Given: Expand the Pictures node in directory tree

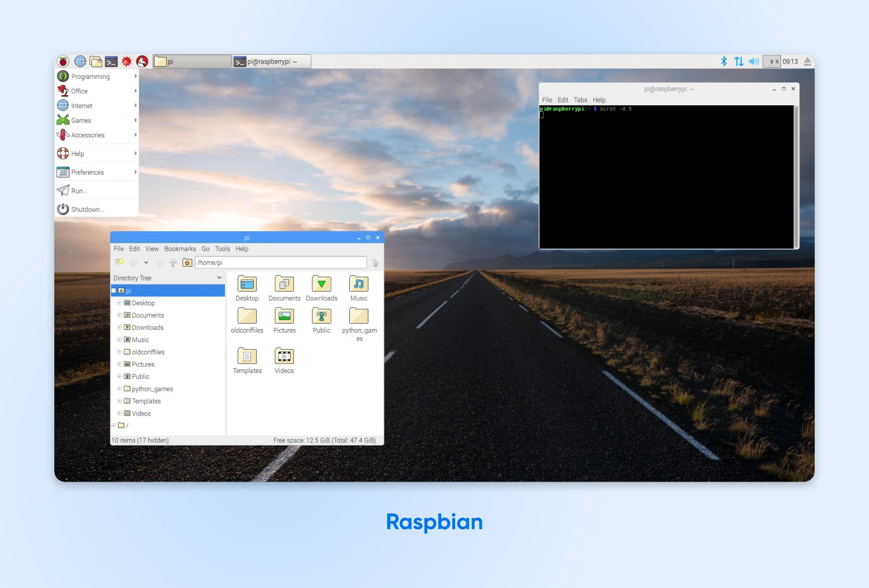Looking at the screenshot, I should point(119,364).
